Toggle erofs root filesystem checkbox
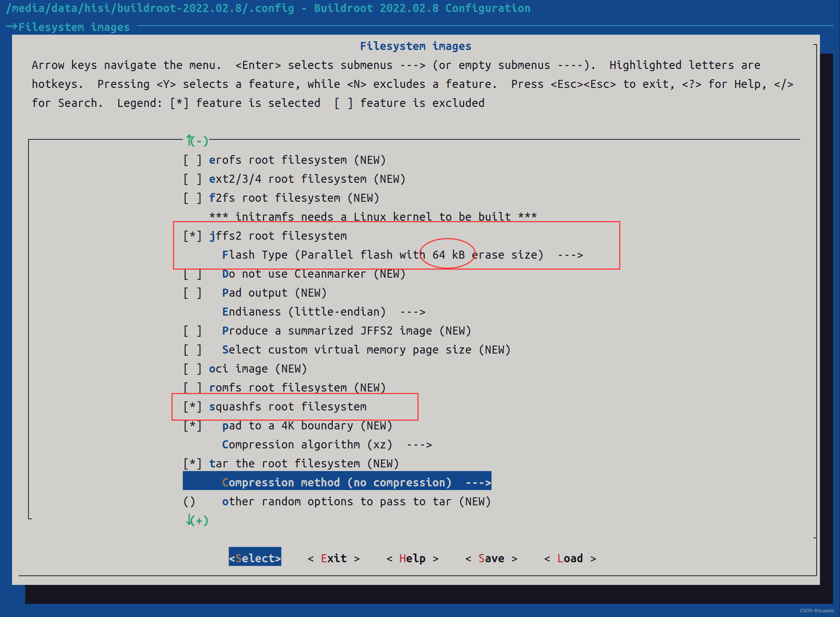The width and height of the screenshot is (840, 617). pos(192,160)
